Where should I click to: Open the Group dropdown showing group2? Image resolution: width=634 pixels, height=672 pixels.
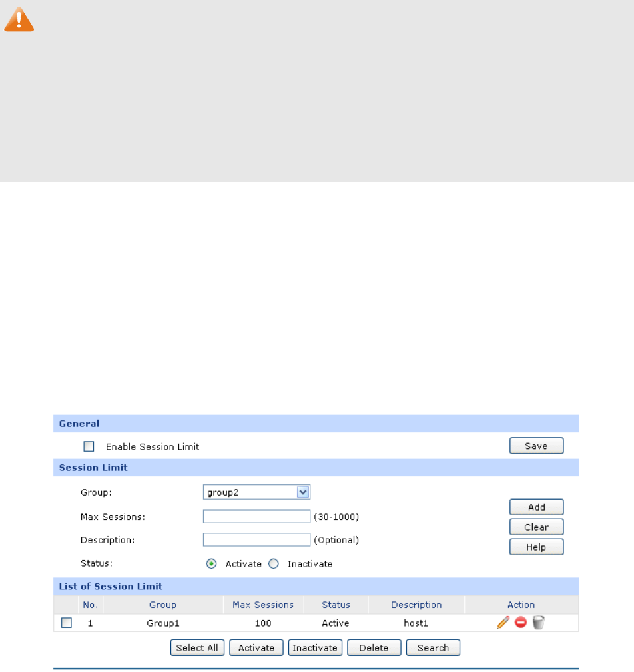tap(256, 492)
